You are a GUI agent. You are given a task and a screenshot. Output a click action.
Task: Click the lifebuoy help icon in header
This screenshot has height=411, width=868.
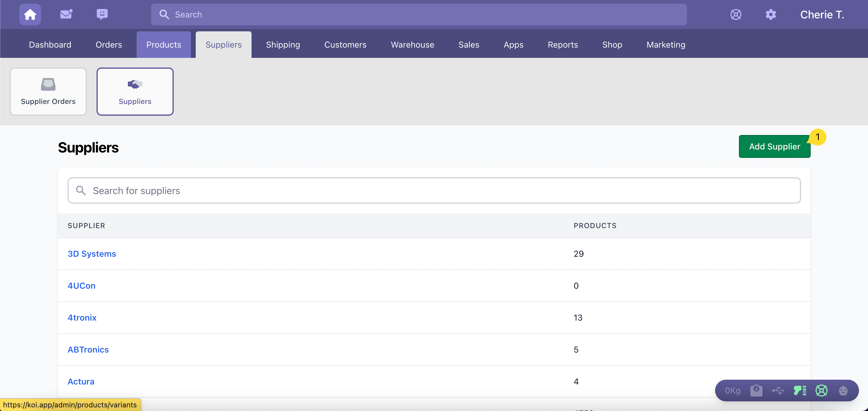coord(736,14)
